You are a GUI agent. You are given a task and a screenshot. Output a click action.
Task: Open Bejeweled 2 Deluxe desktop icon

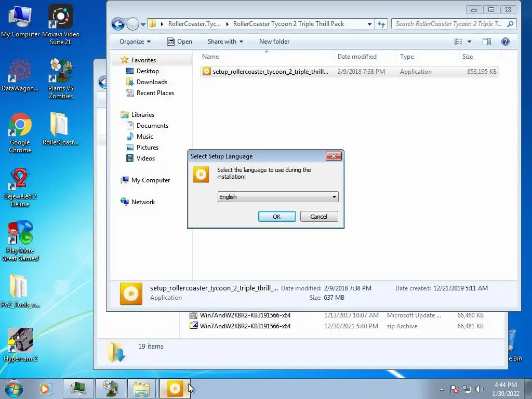20,187
